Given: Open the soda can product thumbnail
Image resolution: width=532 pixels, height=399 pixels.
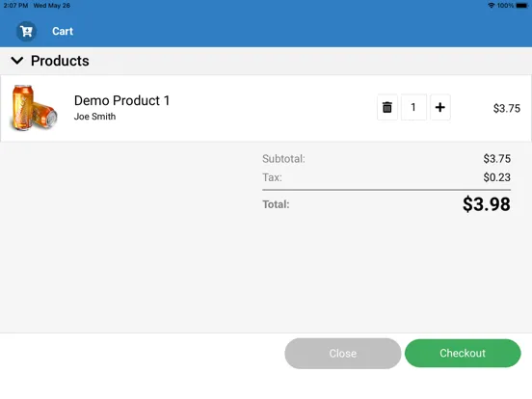Looking at the screenshot, I should coord(34,108).
